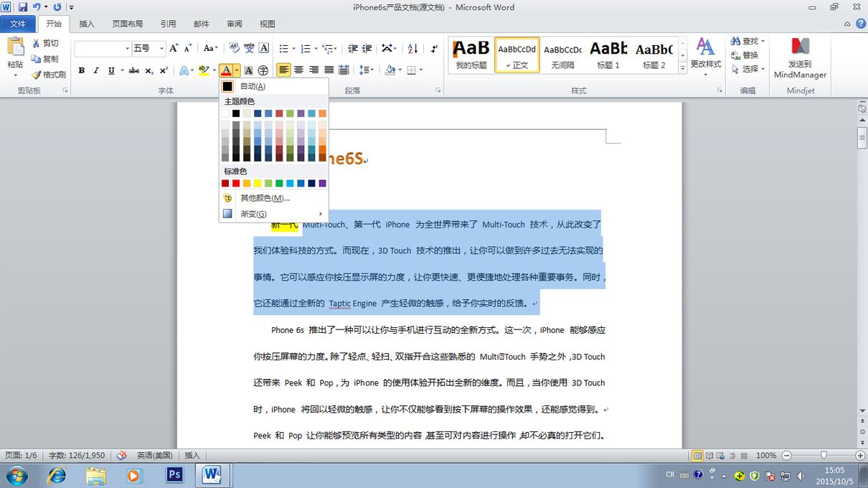
Task: Toggle Italic formatting
Action: tap(96, 70)
